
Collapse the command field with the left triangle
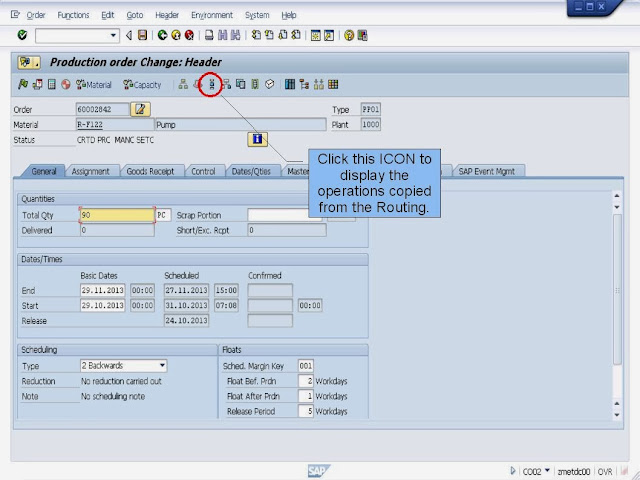tap(129, 36)
